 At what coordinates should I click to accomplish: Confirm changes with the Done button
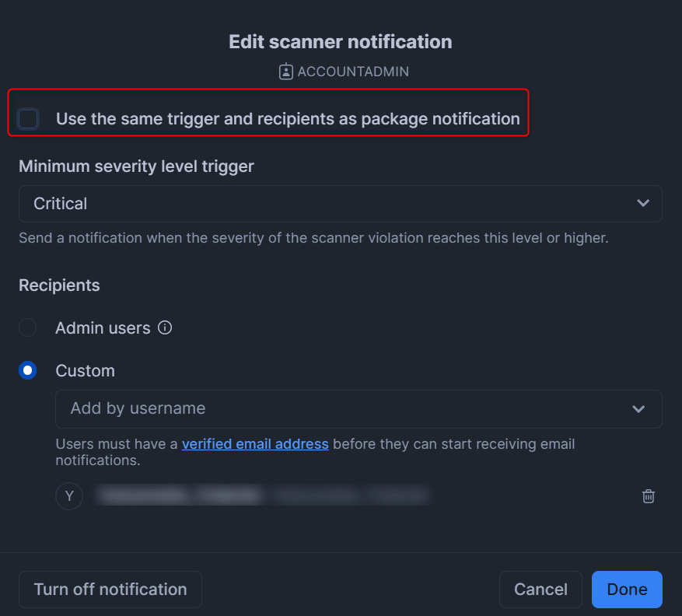[x=627, y=590]
